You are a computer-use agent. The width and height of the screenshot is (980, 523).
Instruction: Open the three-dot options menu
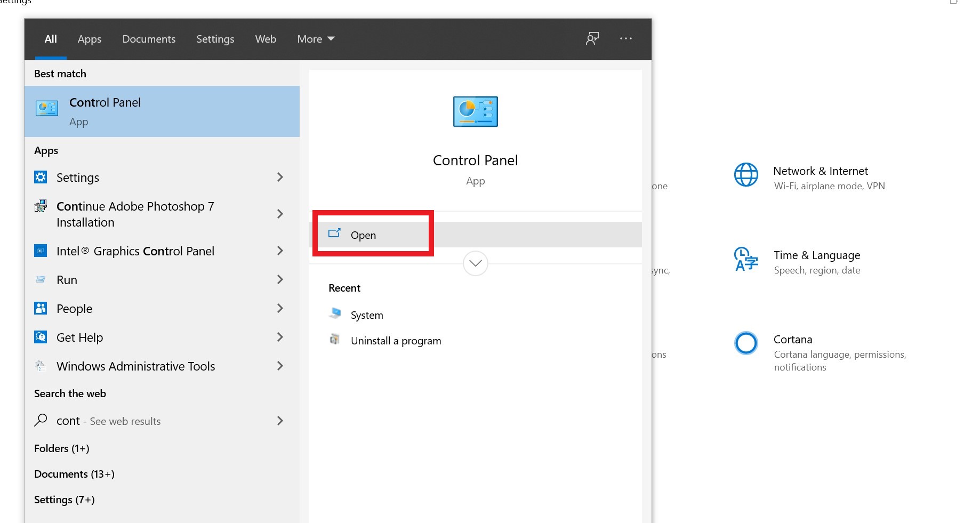pyautogui.click(x=626, y=38)
